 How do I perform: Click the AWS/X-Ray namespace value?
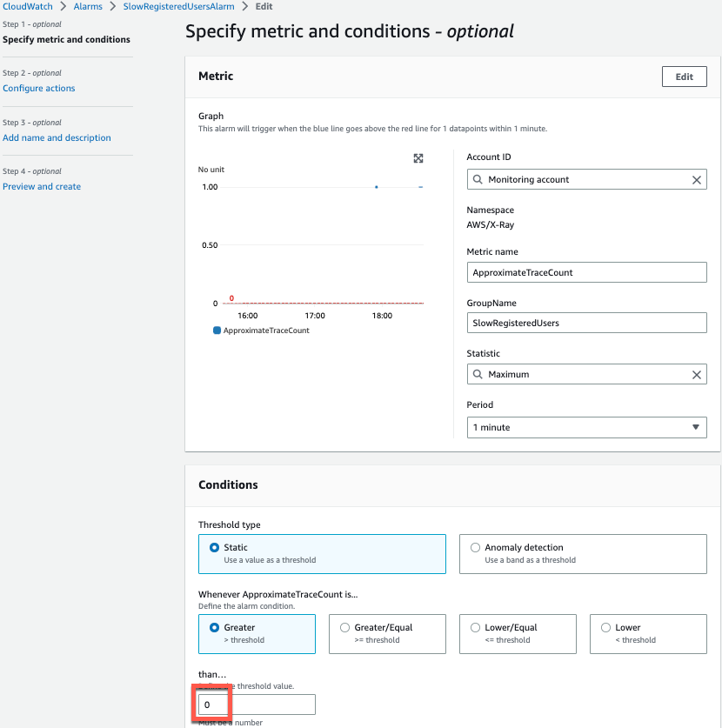point(491,224)
